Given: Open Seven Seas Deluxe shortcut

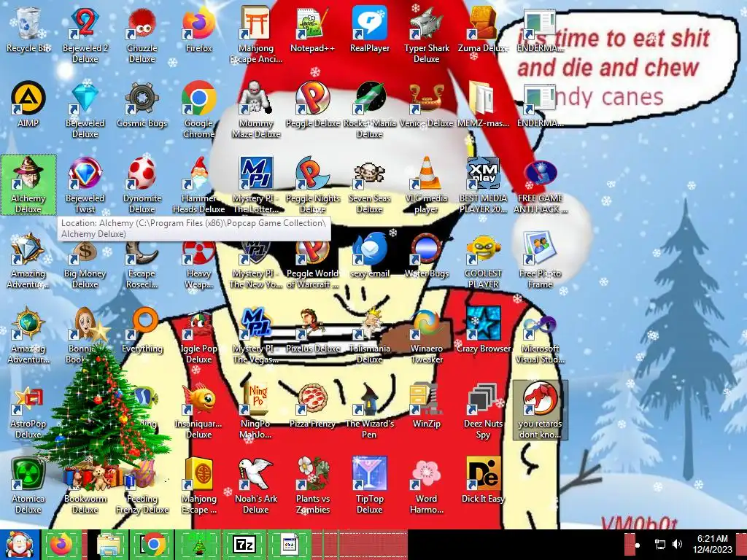Looking at the screenshot, I should [x=370, y=184].
